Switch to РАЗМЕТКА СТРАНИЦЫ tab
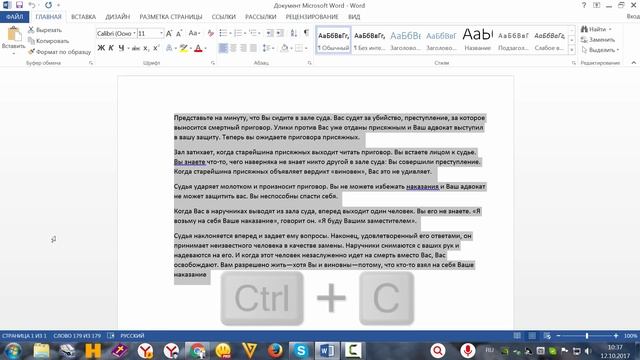Screen dimensions: 640x360 pyautogui.click(x=171, y=17)
